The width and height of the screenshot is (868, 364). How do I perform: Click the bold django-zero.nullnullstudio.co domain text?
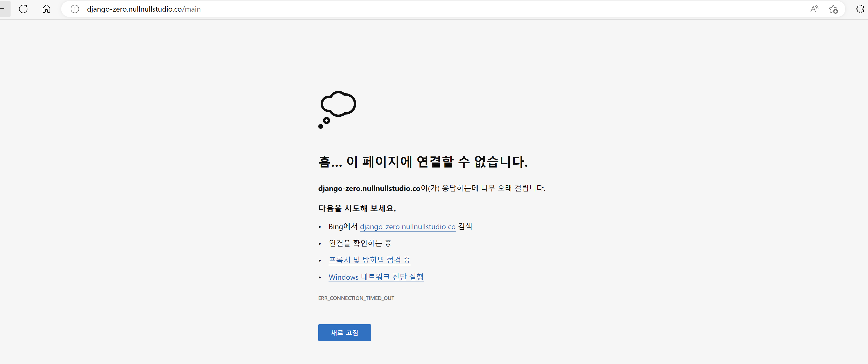point(369,188)
